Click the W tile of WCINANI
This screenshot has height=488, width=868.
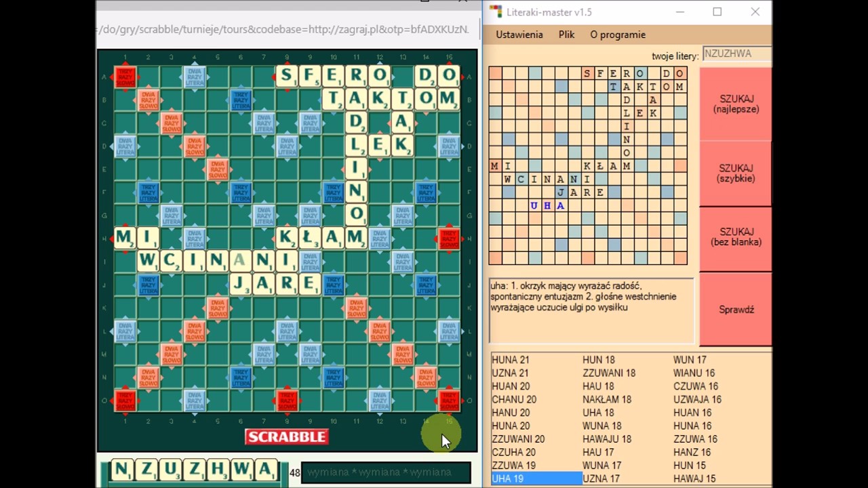tap(149, 260)
